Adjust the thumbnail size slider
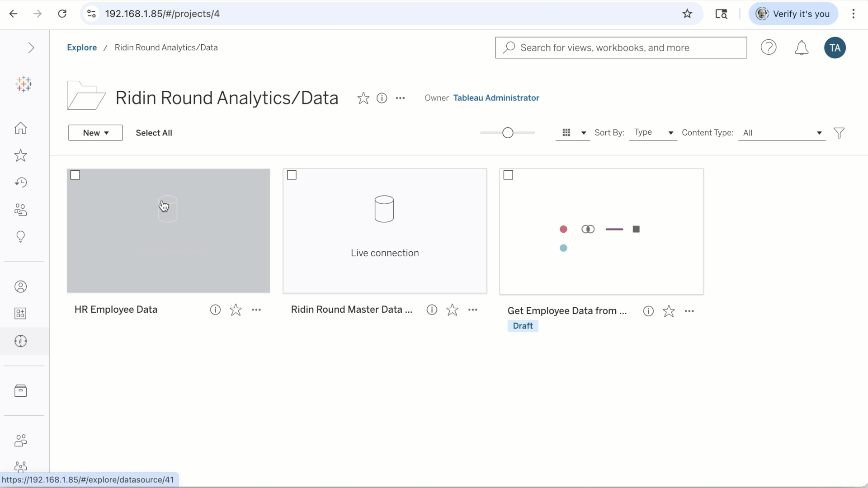 (x=508, y=133)
